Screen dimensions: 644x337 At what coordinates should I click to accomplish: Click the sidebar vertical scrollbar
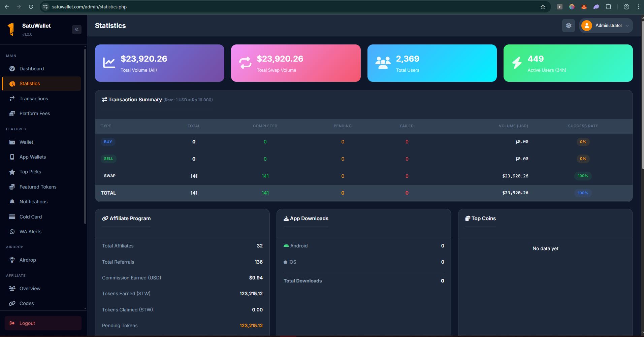coord(85,135)
